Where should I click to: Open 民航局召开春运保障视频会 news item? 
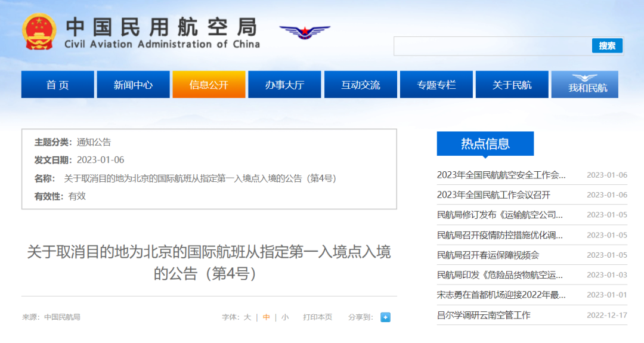coord(488,255)
